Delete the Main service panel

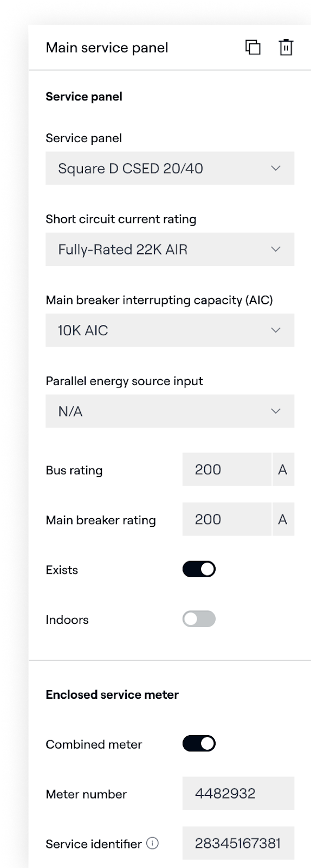click(x=286, y=48)
